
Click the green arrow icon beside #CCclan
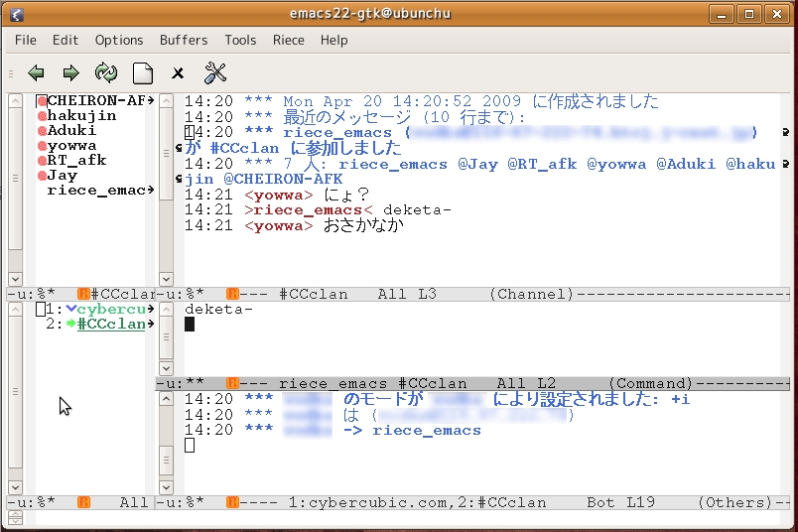point(71,324)
